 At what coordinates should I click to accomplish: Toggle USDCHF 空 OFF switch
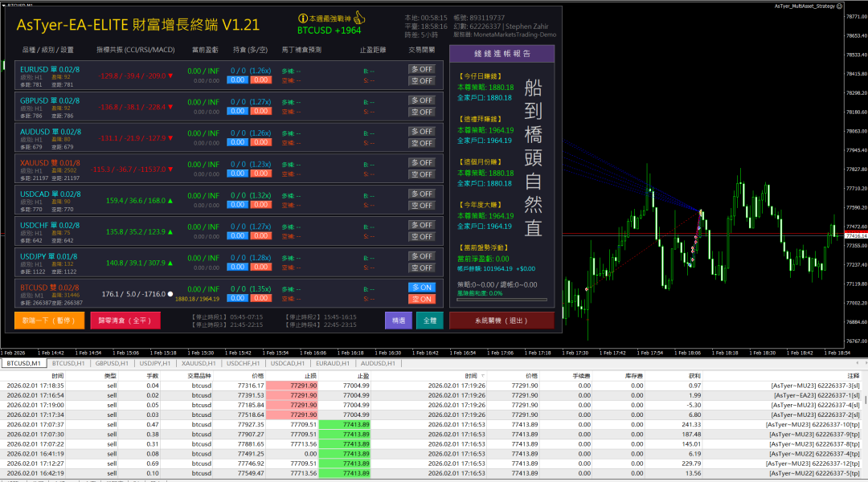(x=422, y=237)
